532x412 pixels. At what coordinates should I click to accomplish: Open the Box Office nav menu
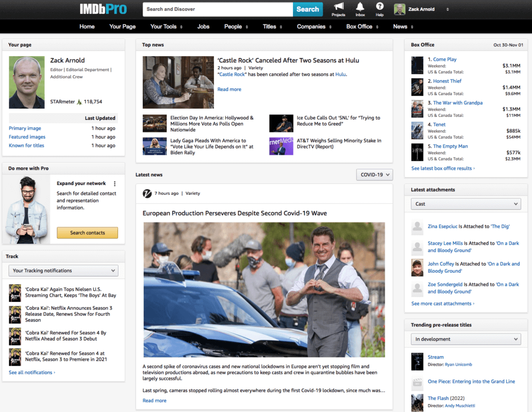click(362, 26)
